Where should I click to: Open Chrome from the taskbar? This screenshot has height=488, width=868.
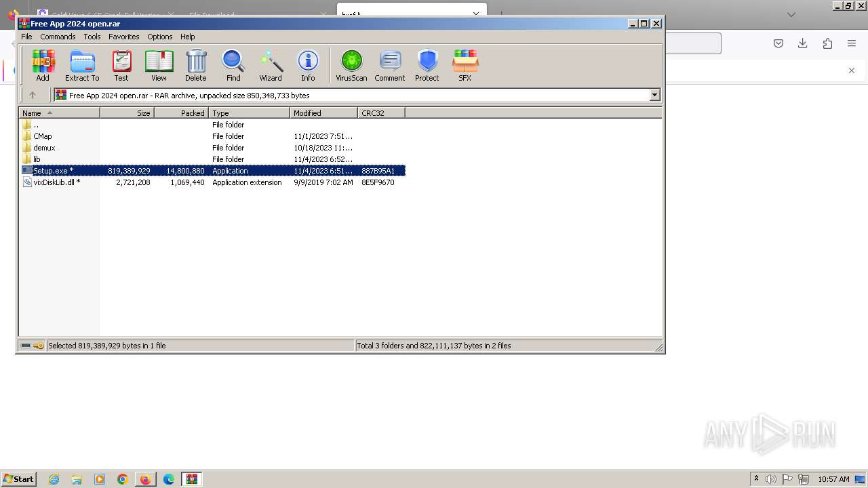click(123, 479)
